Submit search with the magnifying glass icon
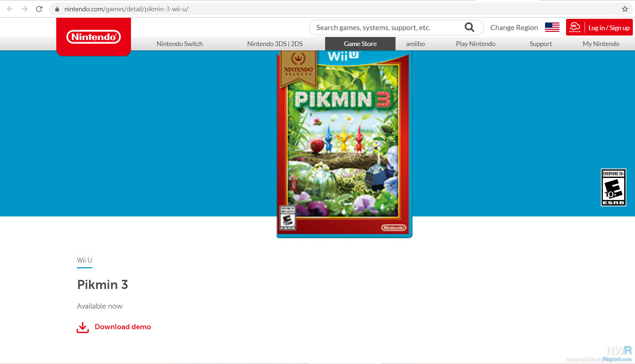Image resolution: width=635 pixels, height=364 pixels. 470,27
